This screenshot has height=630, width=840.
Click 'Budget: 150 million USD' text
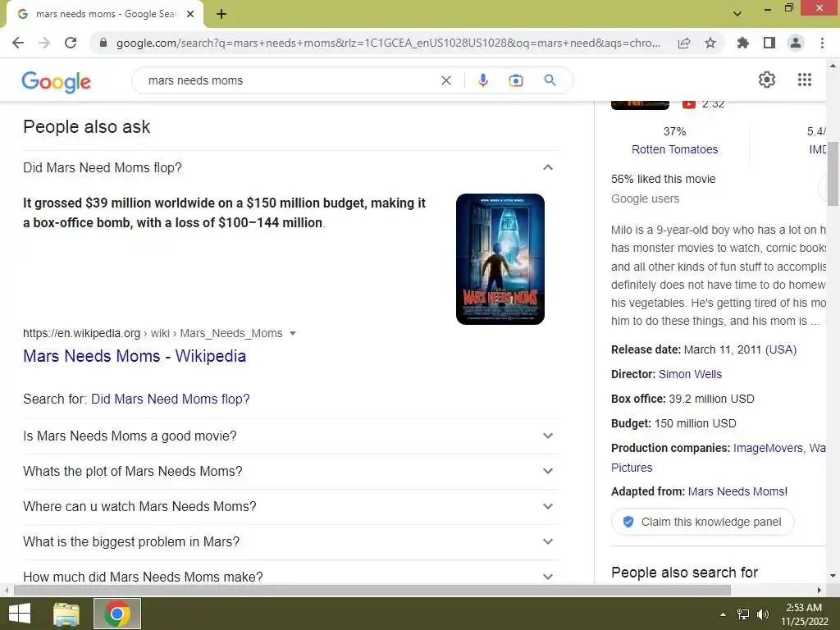(674, 423)
